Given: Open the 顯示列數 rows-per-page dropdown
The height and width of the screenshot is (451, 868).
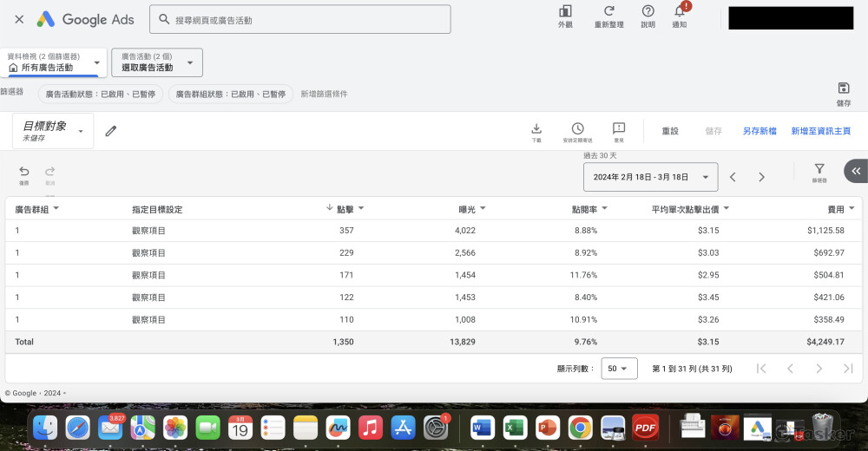Looking at the screenshot, I should pos(621,369).
